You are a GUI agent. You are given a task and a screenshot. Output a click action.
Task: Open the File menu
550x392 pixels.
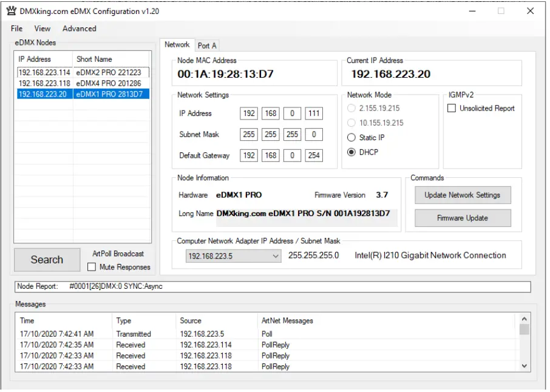coord(16,29)
